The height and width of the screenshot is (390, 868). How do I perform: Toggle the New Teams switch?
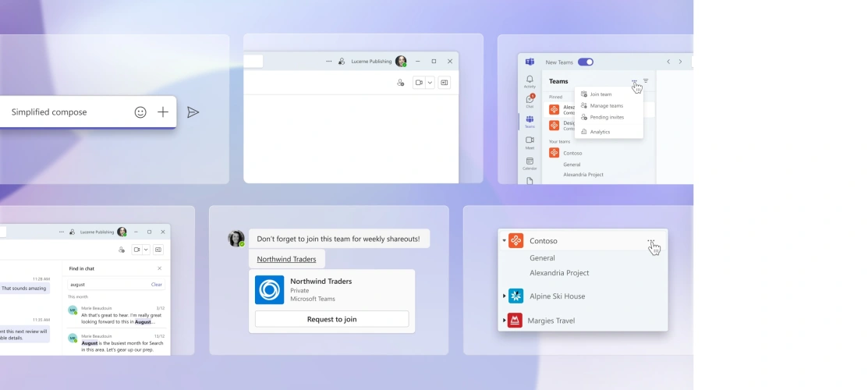[x=585, y=62]
